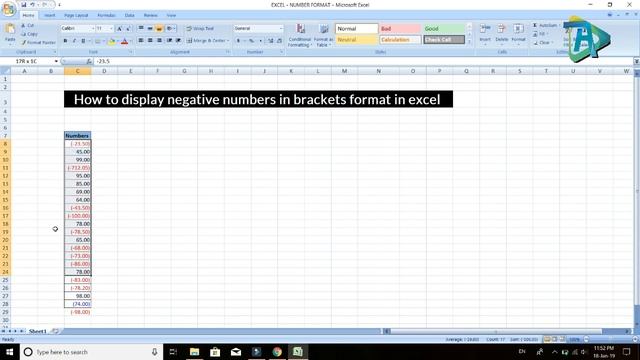Select the Sheet1 worksheet tab
The height and width of the screenshot is (360, 640).
pos(38,331)
